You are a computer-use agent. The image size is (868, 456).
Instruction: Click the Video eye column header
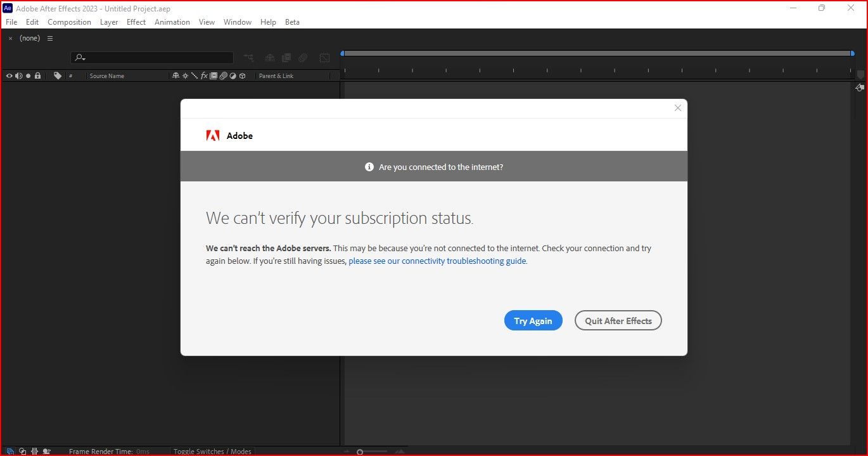pyautogui.click(x=10, y=75)
